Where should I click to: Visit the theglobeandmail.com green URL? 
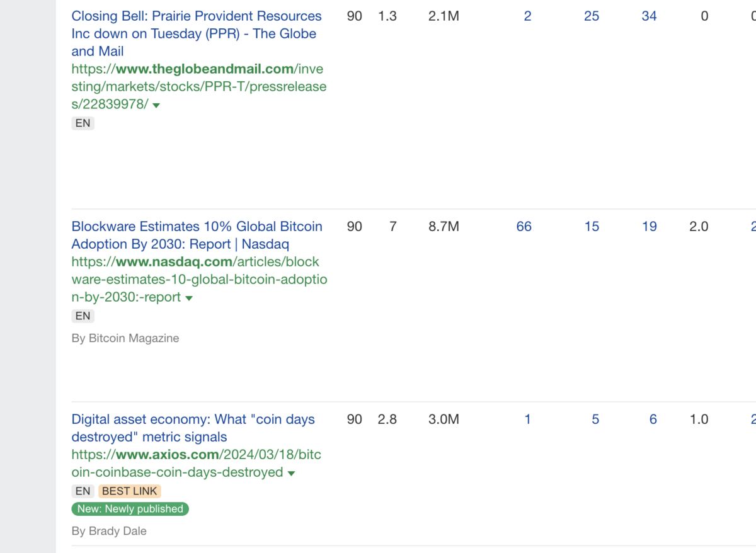click(x=198, y=86)
